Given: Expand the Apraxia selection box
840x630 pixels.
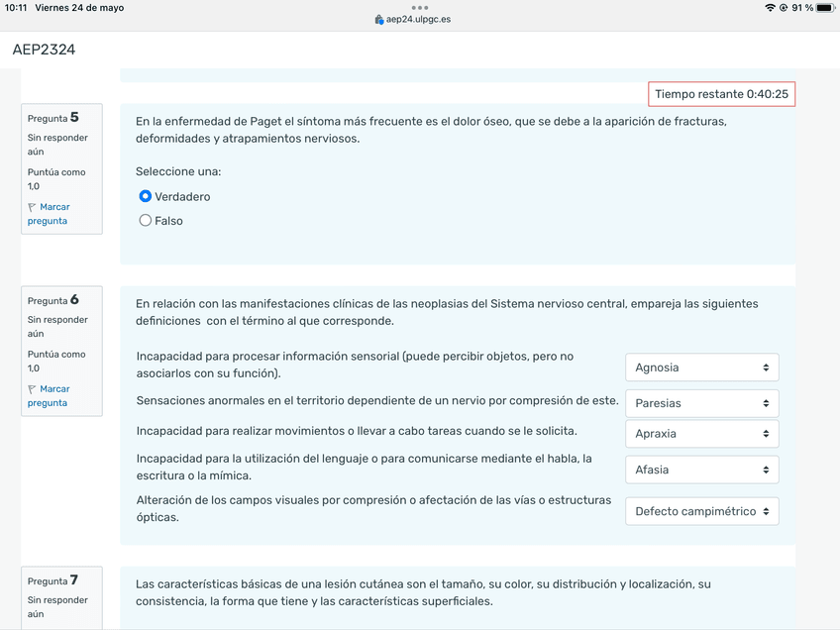Looking at the screenshot, I should [701, 434].
